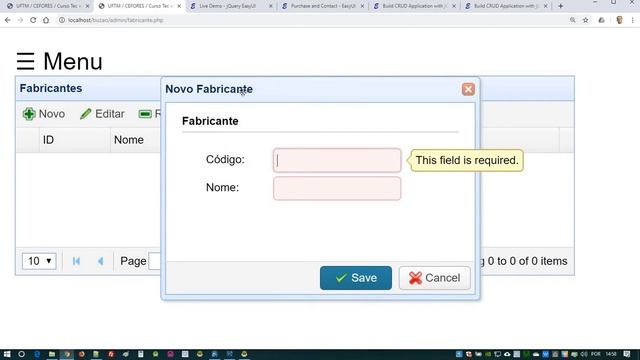Click the pencil Editar icon

(x=85, y=114)
